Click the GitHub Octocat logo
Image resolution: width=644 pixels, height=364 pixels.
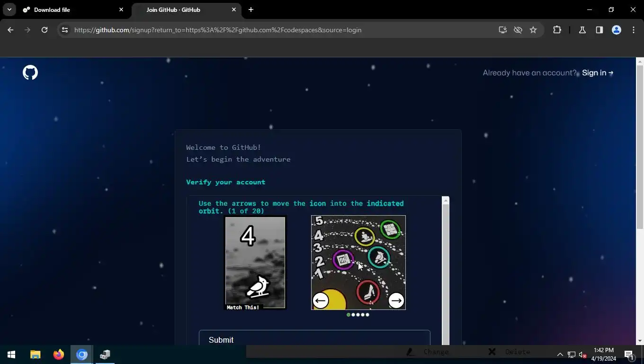[x=30, y=73]
